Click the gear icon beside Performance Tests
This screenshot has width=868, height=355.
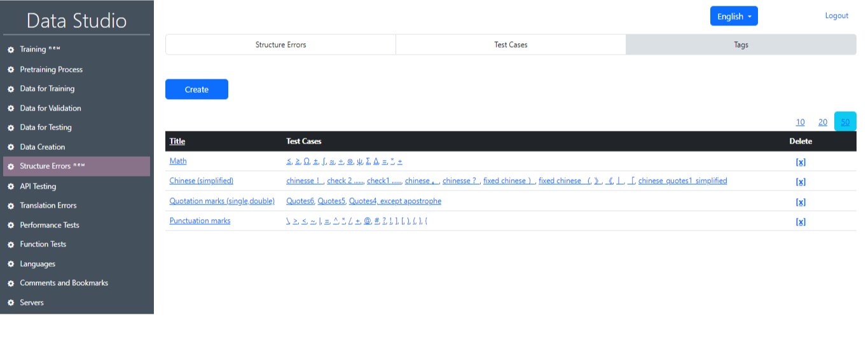pos(11,225)
